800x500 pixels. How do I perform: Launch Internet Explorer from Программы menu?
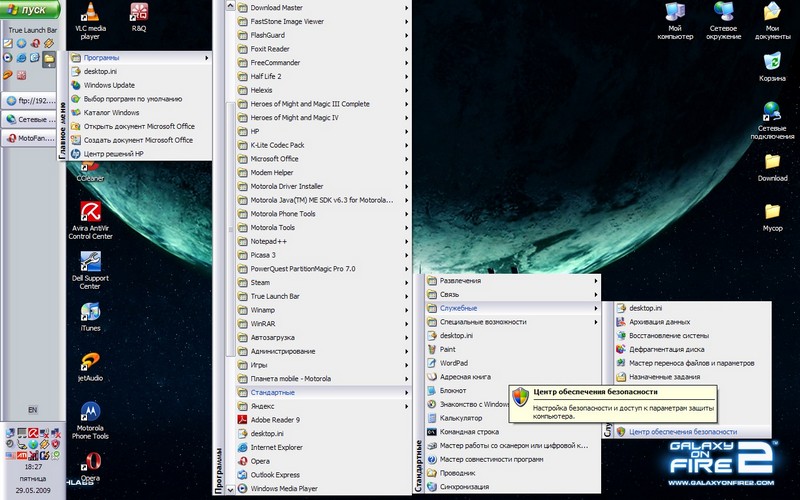tap(323, 447)
